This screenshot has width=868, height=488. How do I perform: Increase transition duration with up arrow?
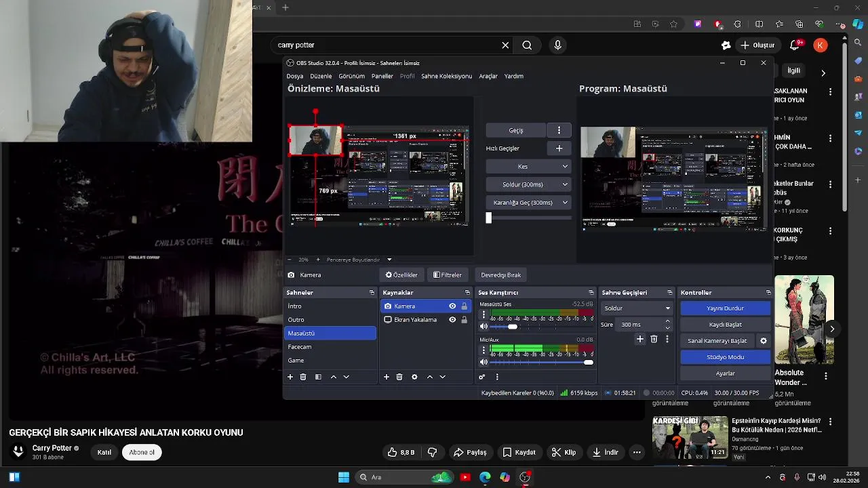(x=668, y=321)
